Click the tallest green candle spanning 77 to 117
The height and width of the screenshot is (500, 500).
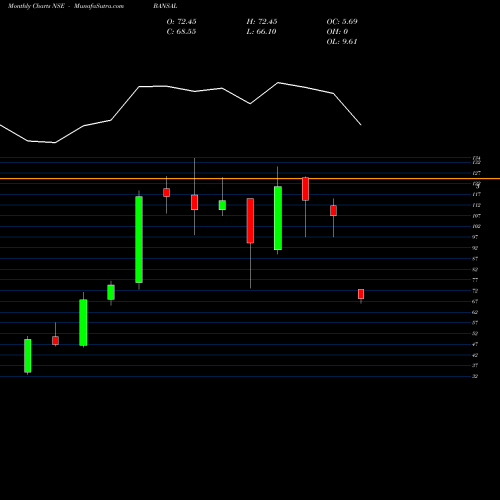point(139,239)
